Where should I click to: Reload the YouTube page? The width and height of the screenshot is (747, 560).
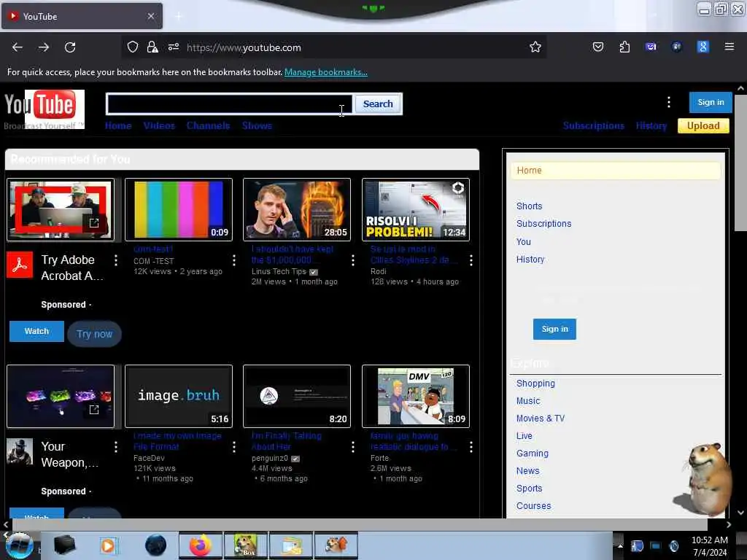coord(70,47)
